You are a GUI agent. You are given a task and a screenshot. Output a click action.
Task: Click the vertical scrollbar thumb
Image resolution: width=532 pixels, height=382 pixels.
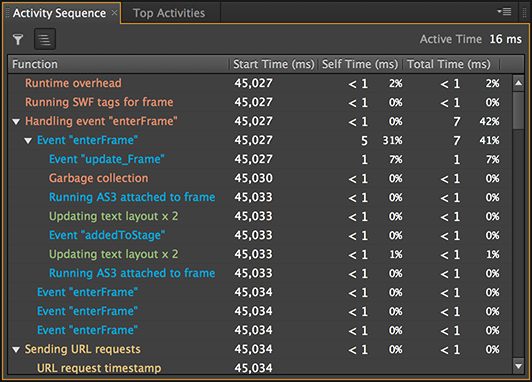[x=518, y=110]
